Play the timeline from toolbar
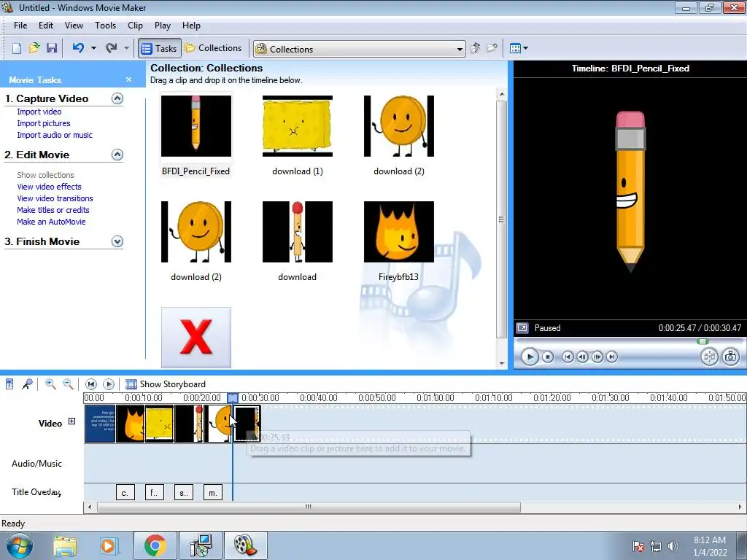 (x=109, y=384)
